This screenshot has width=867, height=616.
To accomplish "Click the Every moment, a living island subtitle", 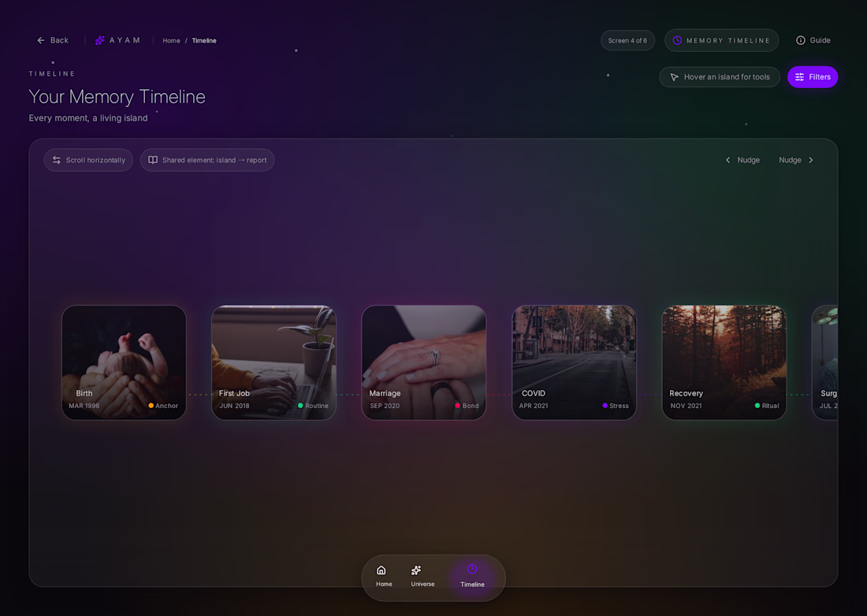I will click(88, 118).
